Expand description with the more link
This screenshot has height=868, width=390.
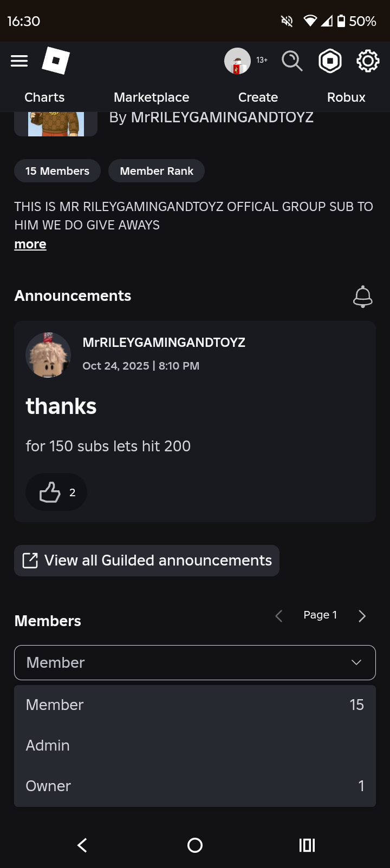[x=30, y=245]
